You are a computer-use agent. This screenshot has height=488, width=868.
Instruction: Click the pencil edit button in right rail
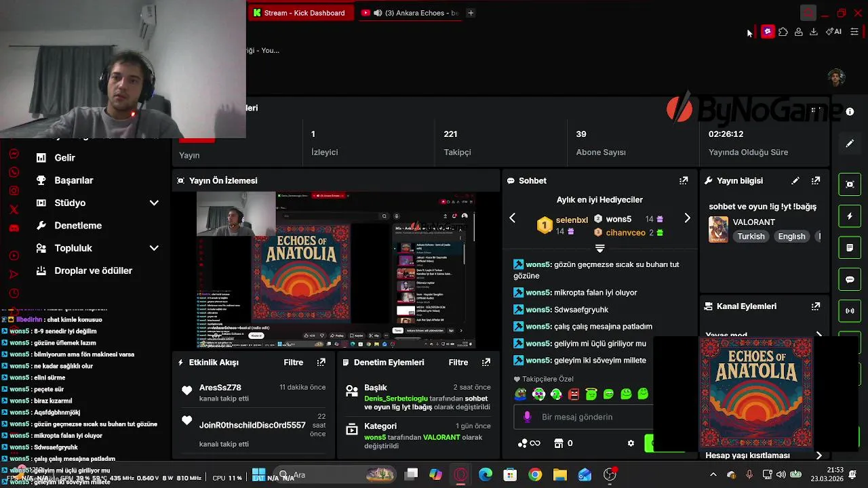850,144
